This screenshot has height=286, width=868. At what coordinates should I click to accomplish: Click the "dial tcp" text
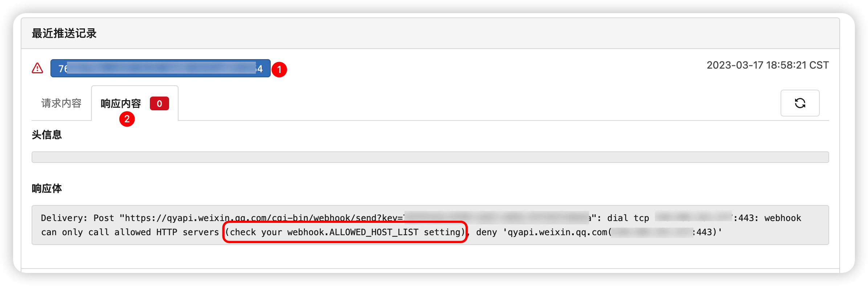pyautogui.click(x=628, y=218)
